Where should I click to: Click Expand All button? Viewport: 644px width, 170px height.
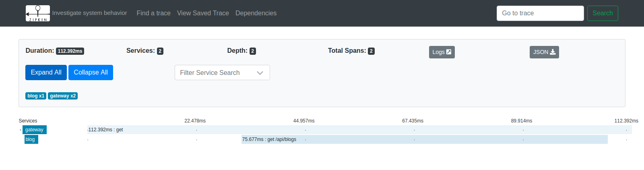point(46,73)
